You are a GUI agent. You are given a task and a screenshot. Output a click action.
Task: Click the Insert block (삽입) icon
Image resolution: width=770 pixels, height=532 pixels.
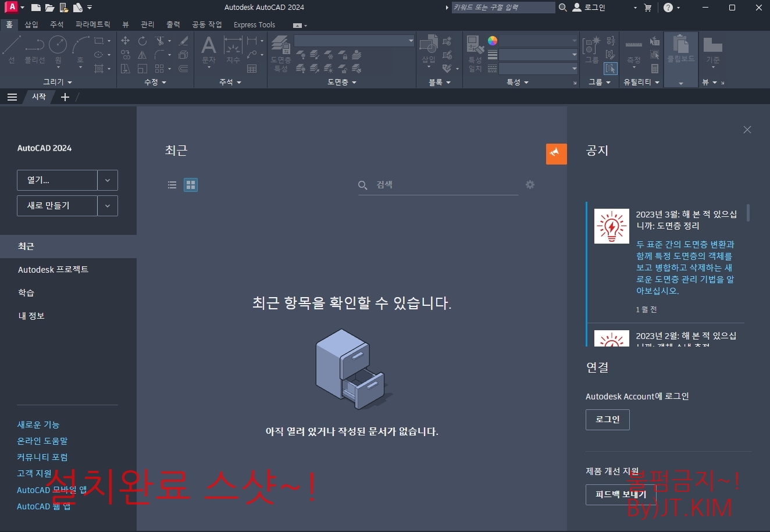[429, 49]
